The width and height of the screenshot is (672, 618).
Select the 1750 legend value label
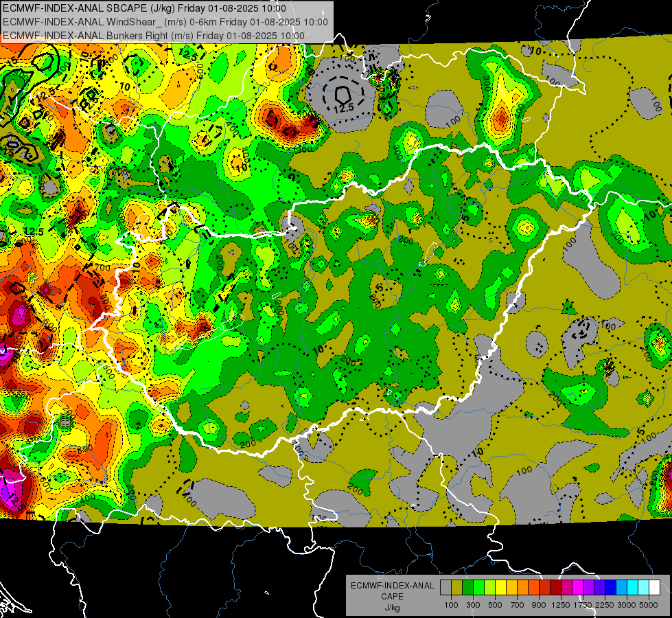[583, 605]
